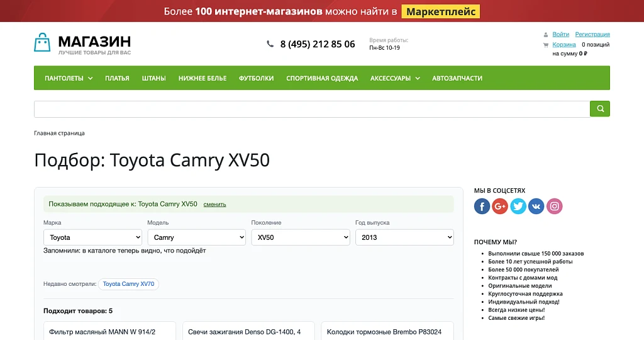Open the Facebook social icon
644x340 pixels.
coord(482,206)
